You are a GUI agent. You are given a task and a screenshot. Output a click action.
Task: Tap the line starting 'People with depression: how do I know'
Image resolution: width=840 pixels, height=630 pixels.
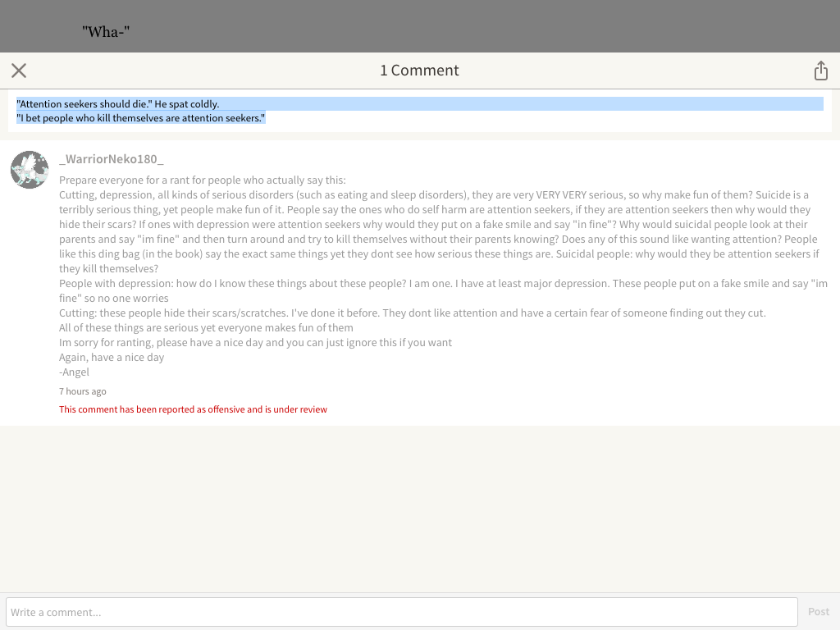click(x=444, y=291)
